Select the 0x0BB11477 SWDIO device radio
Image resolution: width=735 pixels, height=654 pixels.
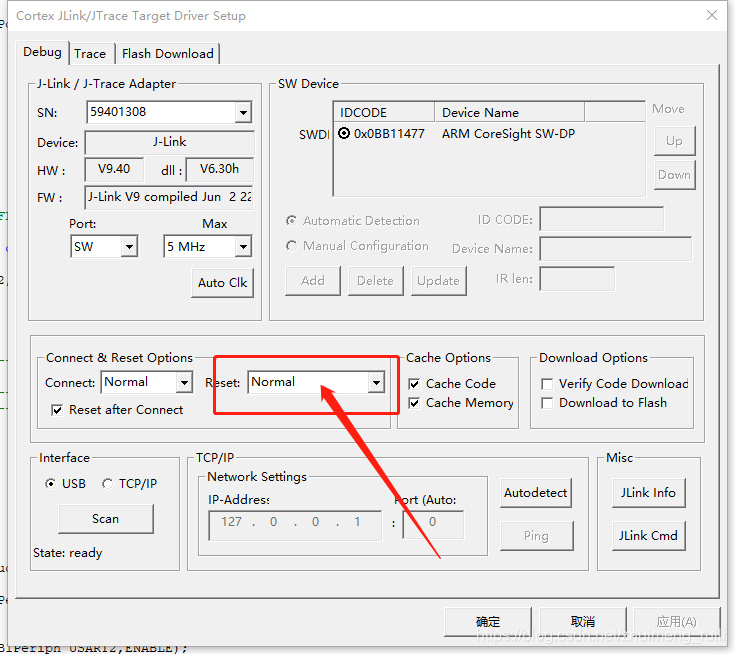tap(344, 134)
